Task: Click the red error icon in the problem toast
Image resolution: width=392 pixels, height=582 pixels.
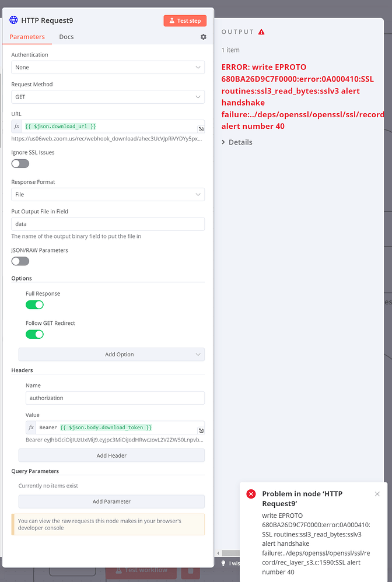Action: [x=251, y=494]
